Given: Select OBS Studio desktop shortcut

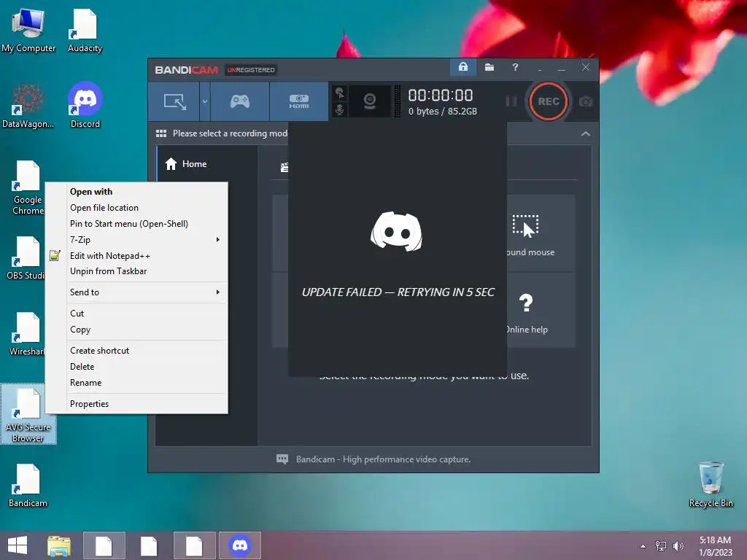Looking at the screenshot, I should pos(26,259).
